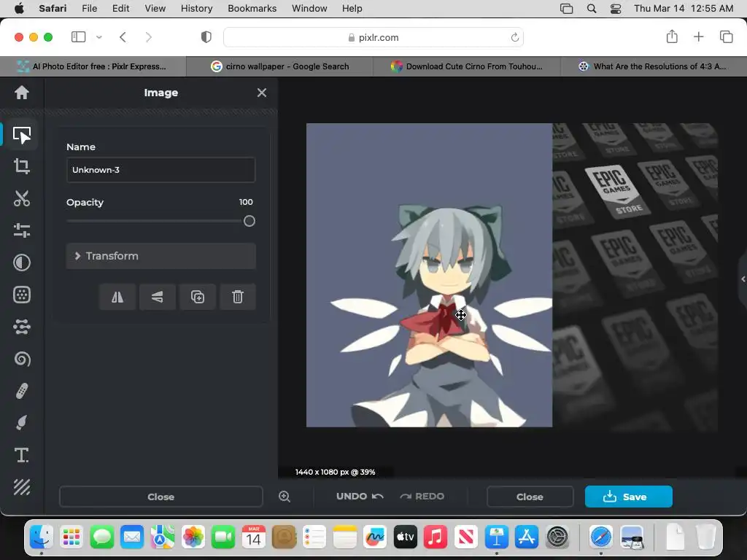Select the Text tool
747x560 pixels.
[22, 455]
